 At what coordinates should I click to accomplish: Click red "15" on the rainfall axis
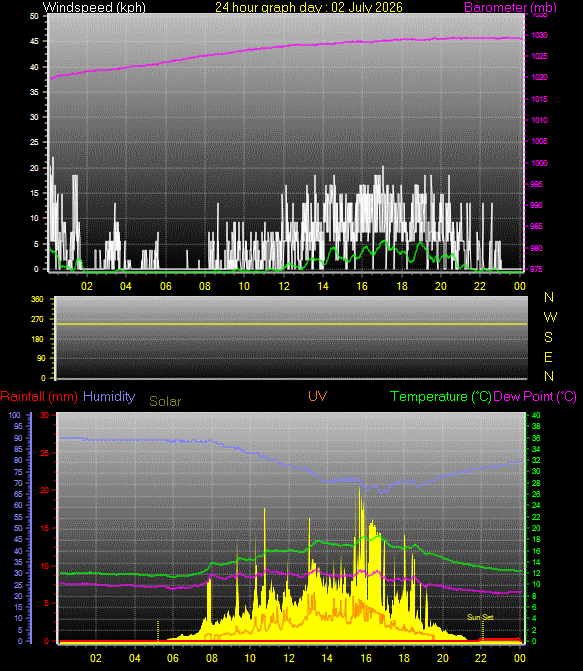(x=45, y=528)
